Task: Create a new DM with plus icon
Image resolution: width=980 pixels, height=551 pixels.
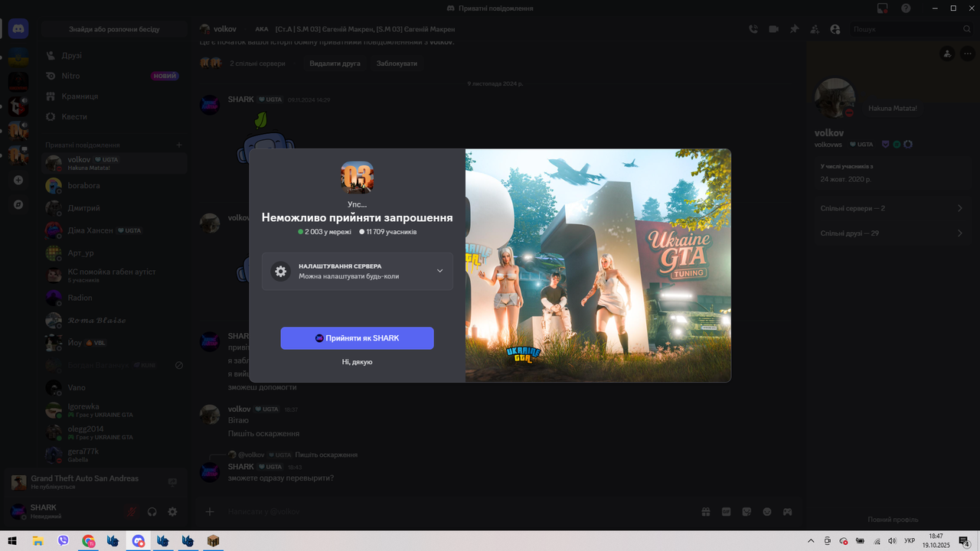Action: 179,145
